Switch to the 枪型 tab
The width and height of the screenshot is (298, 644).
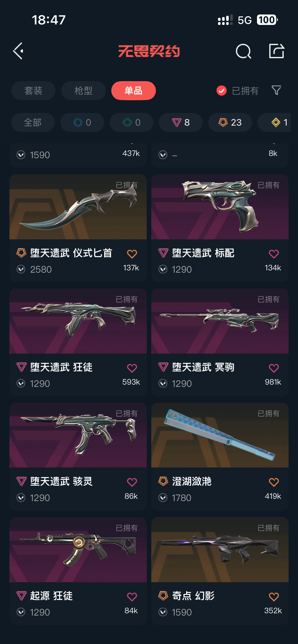[x=84, y=91]
